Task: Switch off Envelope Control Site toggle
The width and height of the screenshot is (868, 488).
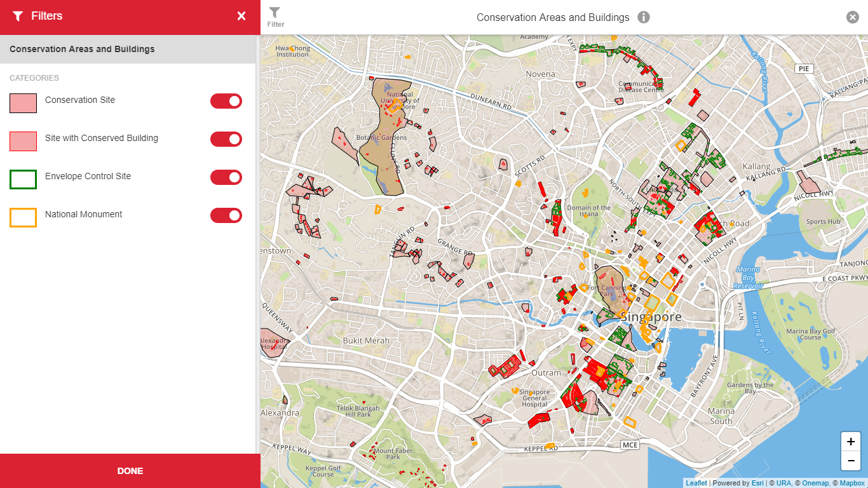Action: pos(226,177)
